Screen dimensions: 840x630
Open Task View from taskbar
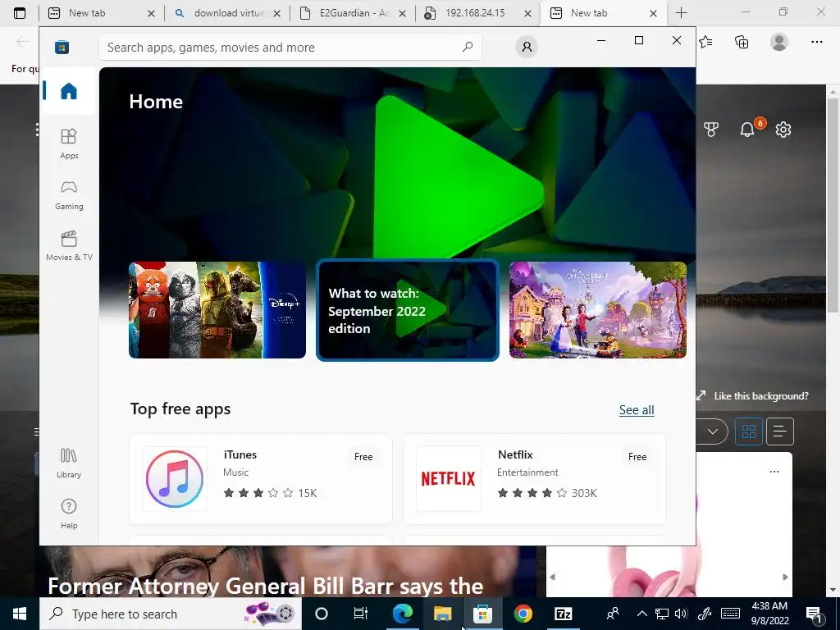pos(361,614)
